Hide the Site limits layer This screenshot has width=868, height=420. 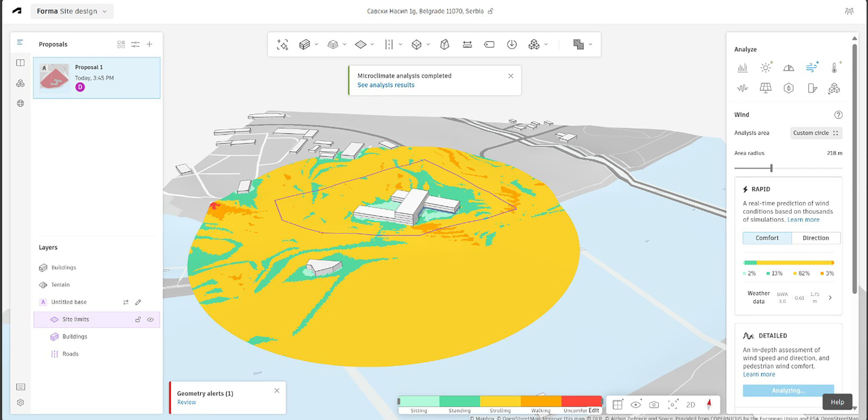pos(150,319)
